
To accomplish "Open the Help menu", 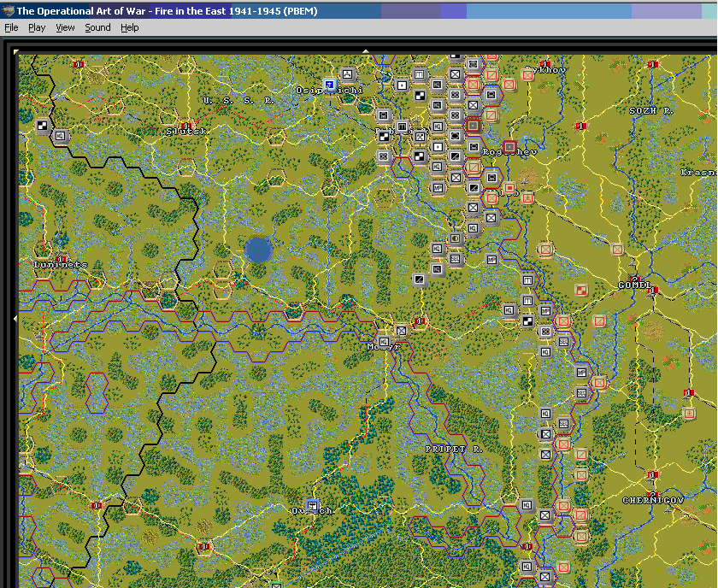I will [130, 27].
